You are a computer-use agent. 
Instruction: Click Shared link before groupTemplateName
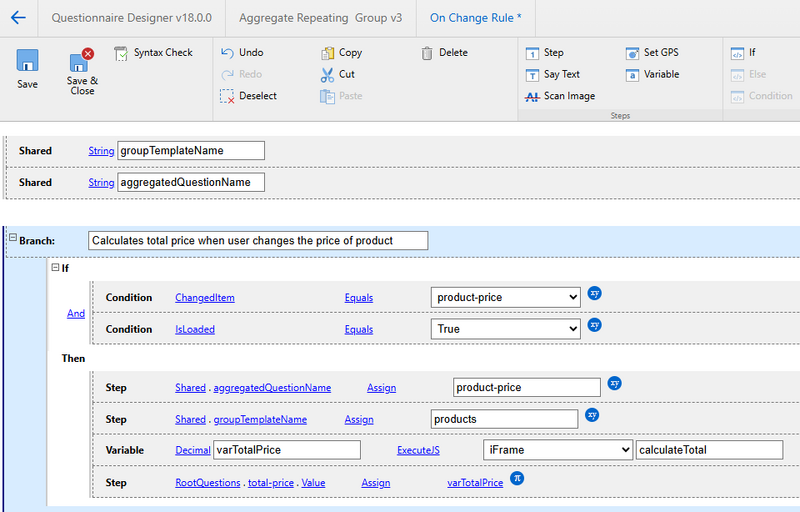(190, 420)
